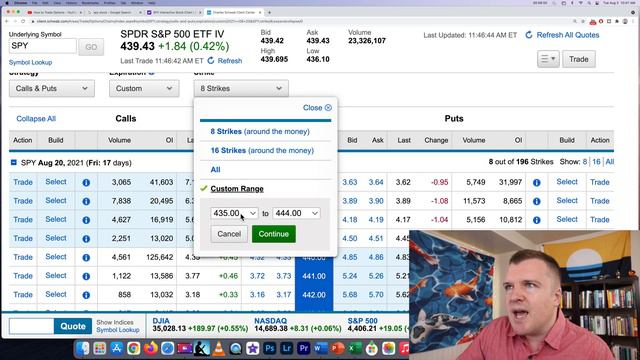
Task: Open Google Chrome from the dock
Action: (x=133, y=348)
